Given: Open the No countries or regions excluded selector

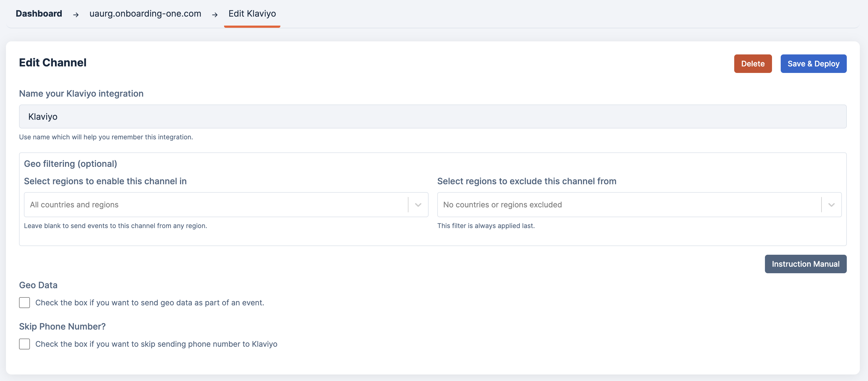Looking at the screenshot, I should click(x=628, y=205).
